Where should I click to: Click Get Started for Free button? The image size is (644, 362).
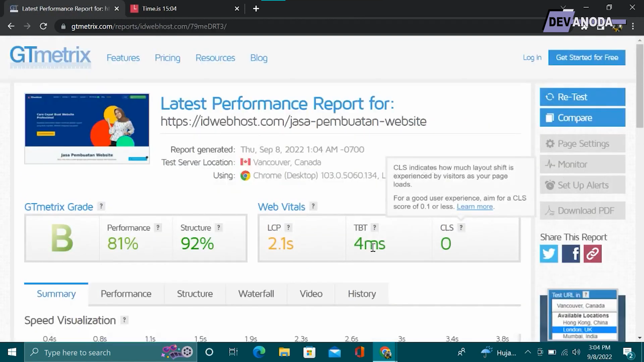pos(587,57)
